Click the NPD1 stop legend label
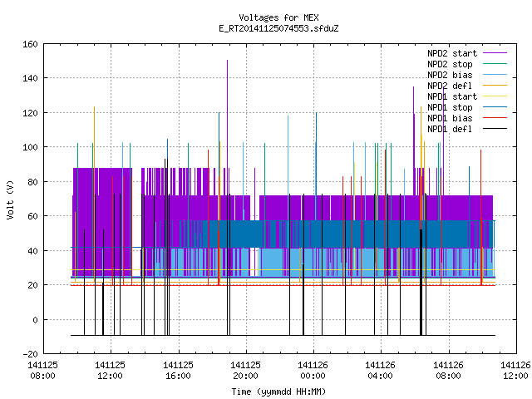The width and height of the screenshot is (532, 399). pyautogui.click(x=450, y=107)
